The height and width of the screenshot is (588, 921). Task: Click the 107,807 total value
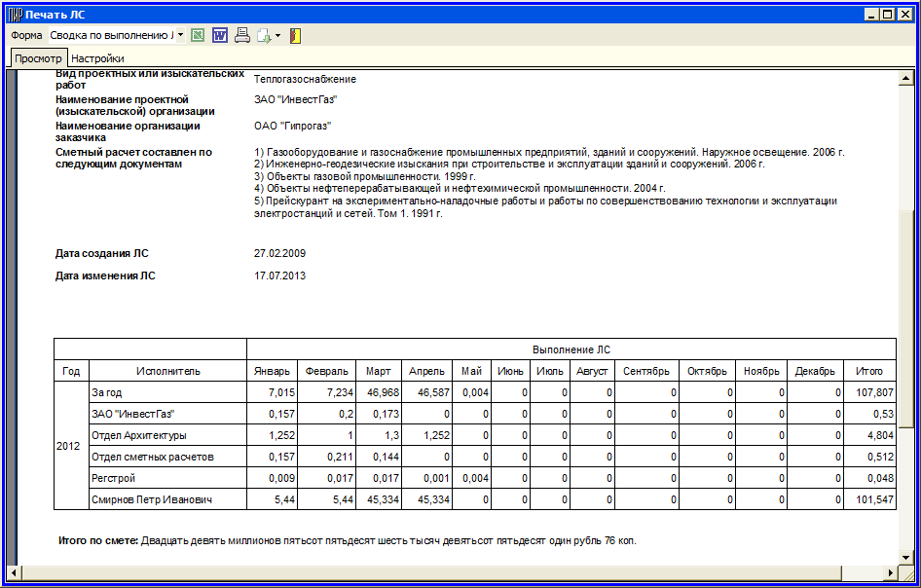874,393
